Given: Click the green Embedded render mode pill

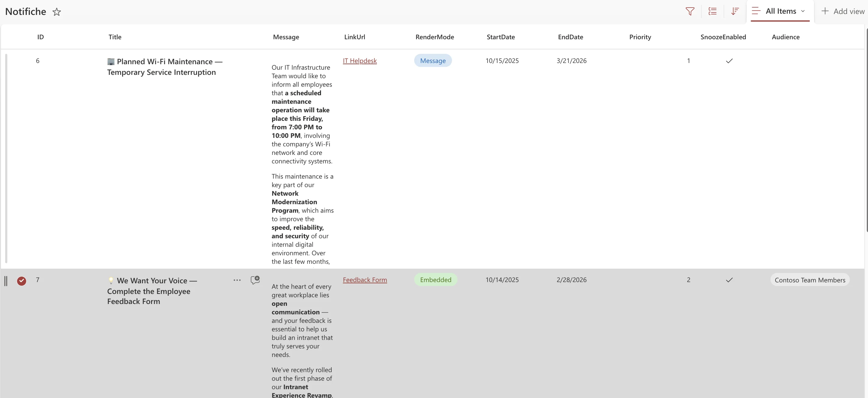Looking at the screenshot, I should tap(435, 280).
